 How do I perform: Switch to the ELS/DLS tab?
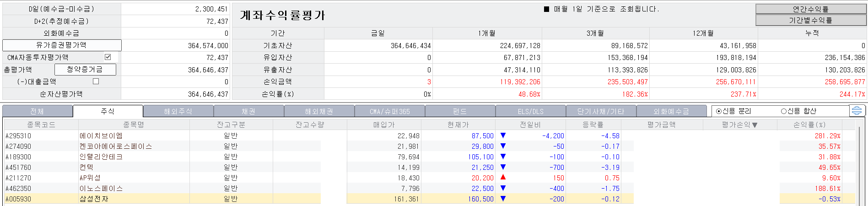pos(531,111)
